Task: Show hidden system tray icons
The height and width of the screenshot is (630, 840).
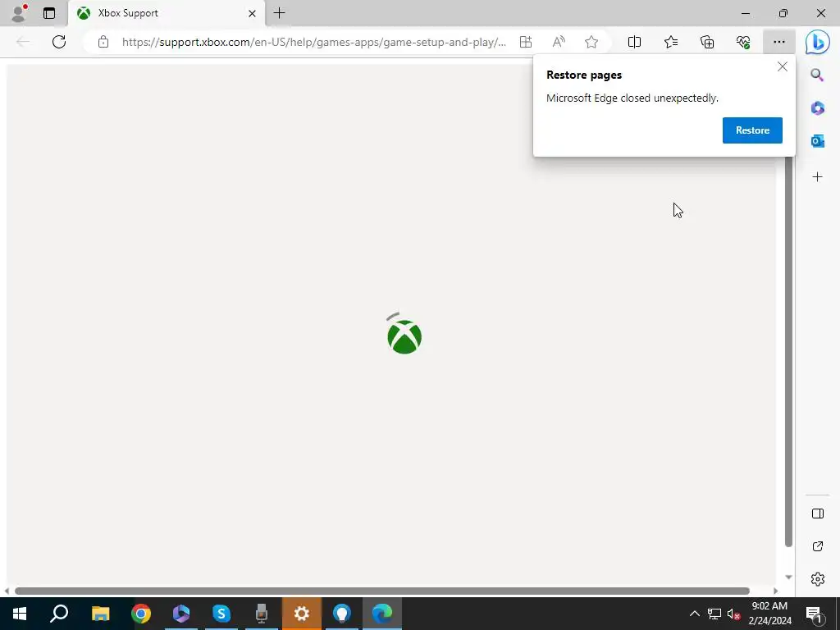Action: [x=694, y=614]
